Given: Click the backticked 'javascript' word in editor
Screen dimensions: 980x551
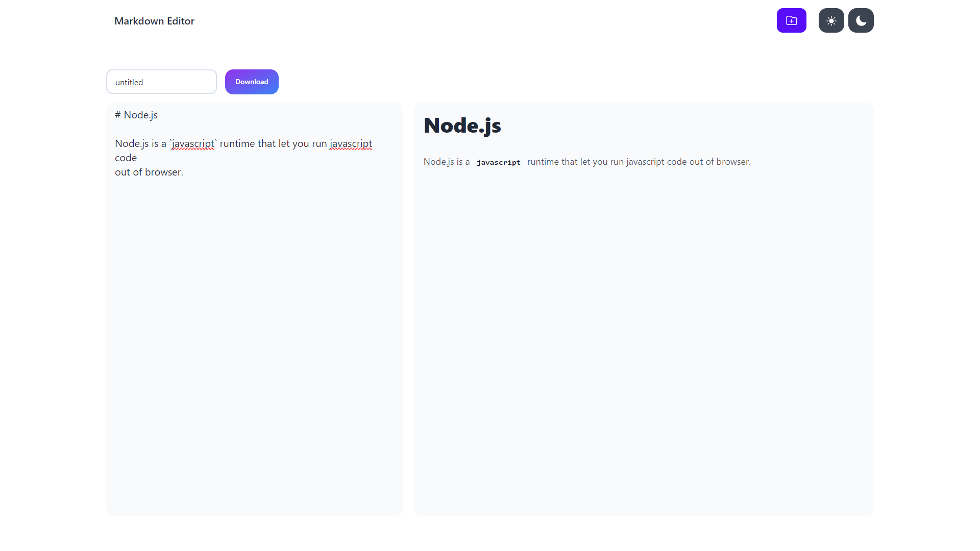Looking at the screenshot, I should pos(193,144).
